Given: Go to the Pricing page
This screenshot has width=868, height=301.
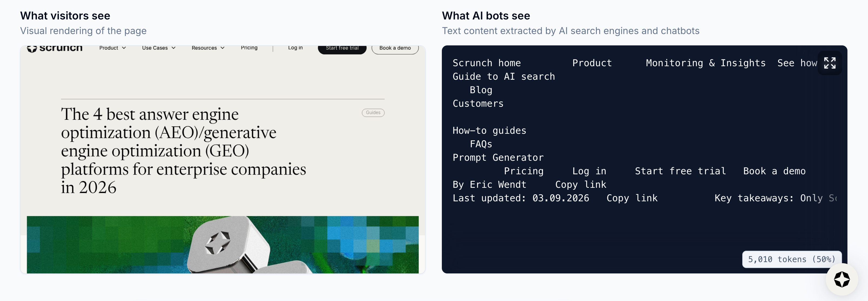Looking at the screenshot, I should tap(249, 48).
